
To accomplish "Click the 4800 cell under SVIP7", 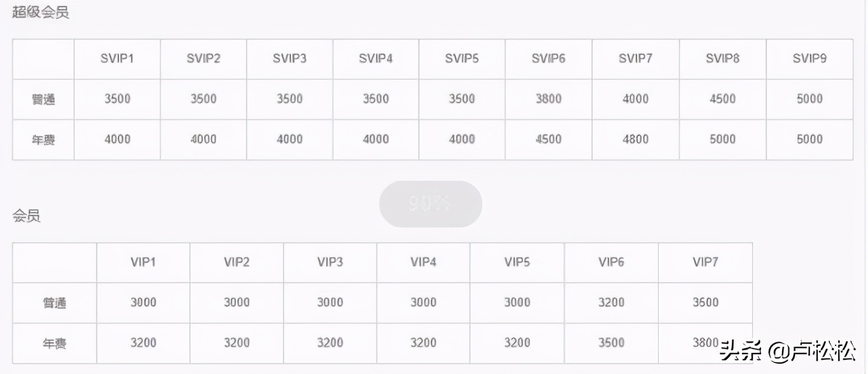I will 635,139.
